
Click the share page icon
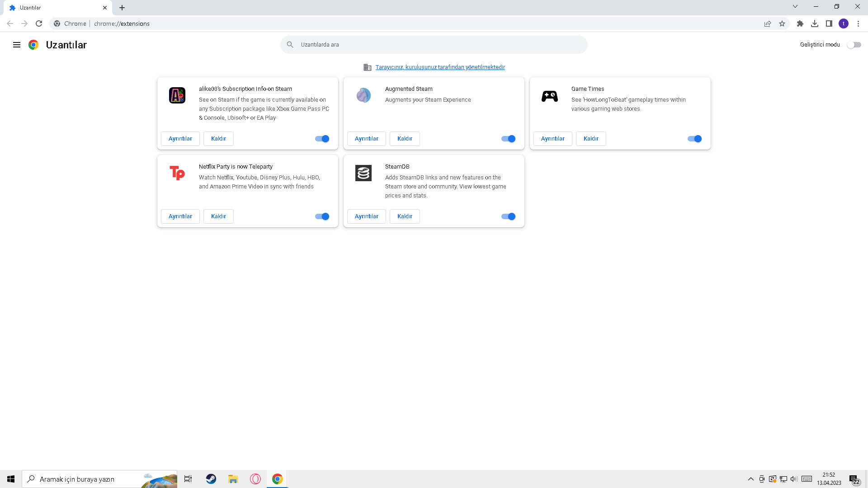[768, 23]
